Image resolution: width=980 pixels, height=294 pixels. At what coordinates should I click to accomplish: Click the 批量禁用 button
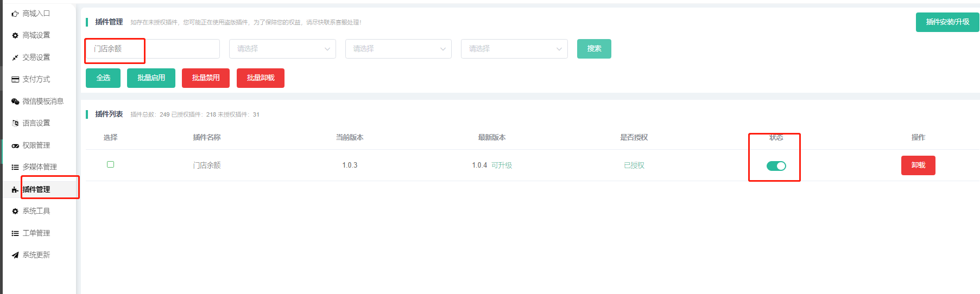[206, 78]
